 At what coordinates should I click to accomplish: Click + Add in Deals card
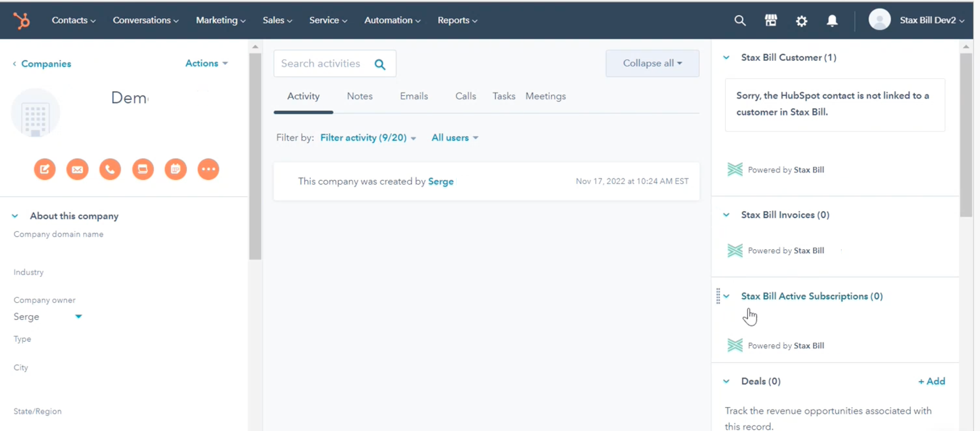point(931,381)
